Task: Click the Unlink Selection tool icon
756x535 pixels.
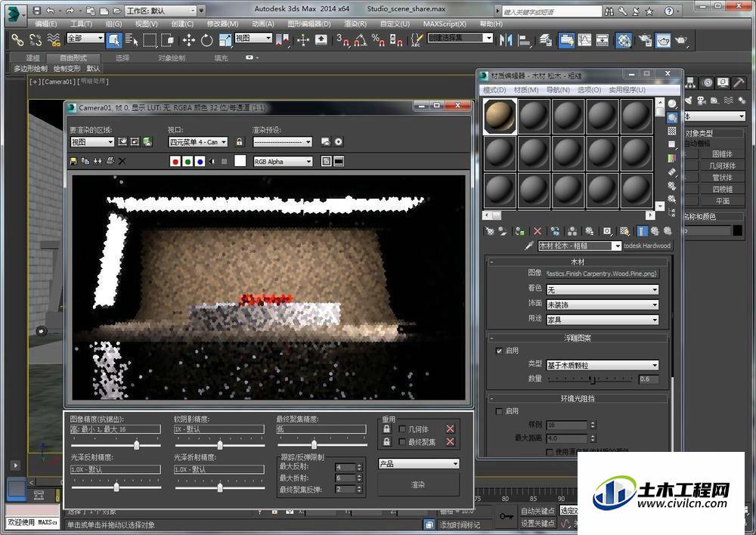Action: [x=36, y=40]
